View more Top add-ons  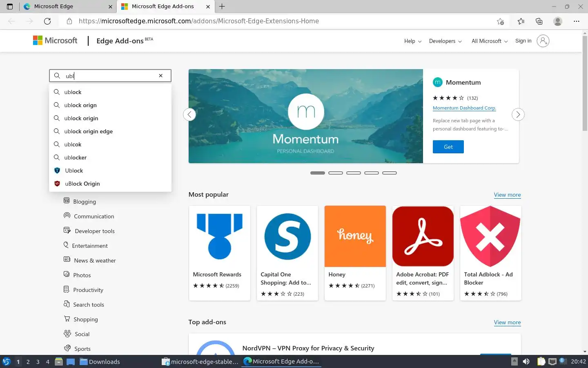click(507, 322)
